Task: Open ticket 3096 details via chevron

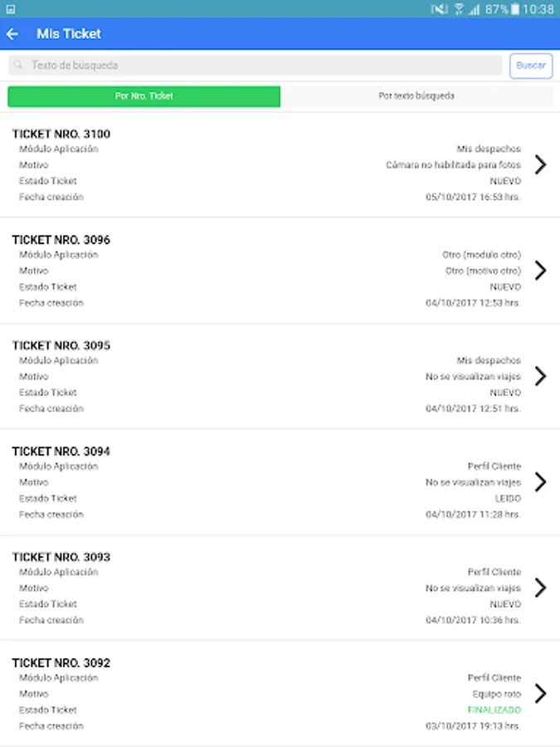Action: pos(540,271)
